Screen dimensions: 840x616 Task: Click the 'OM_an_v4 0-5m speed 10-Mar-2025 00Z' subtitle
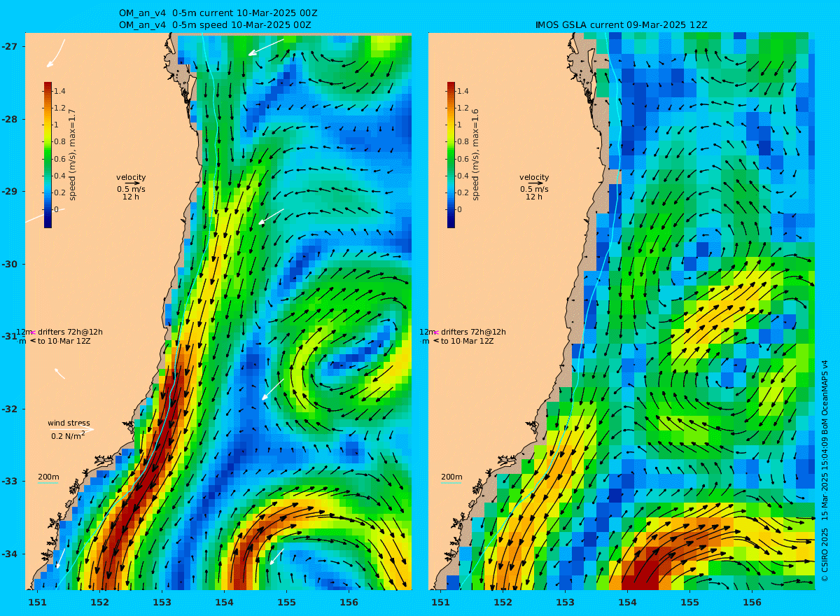(215, 25)
